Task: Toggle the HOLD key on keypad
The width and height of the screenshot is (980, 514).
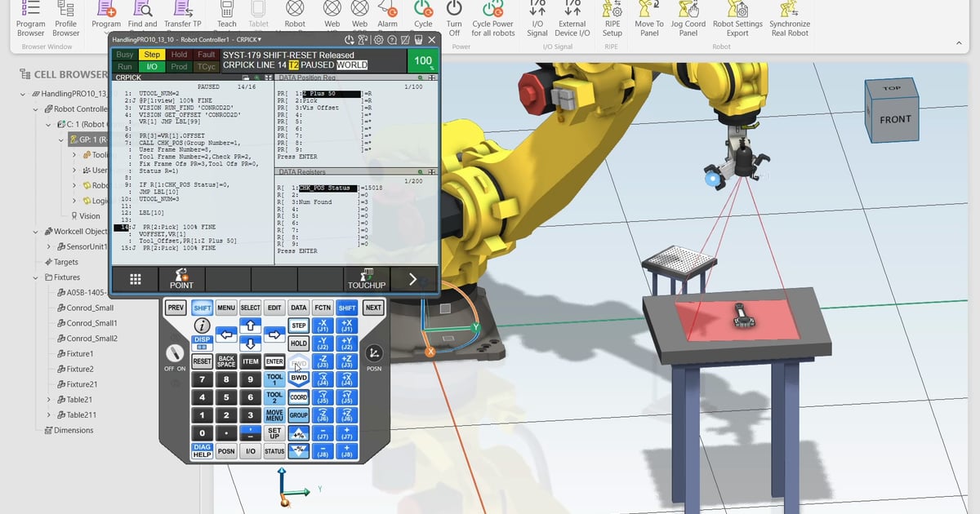Action: pyautogui.click(x=299, y=343)
